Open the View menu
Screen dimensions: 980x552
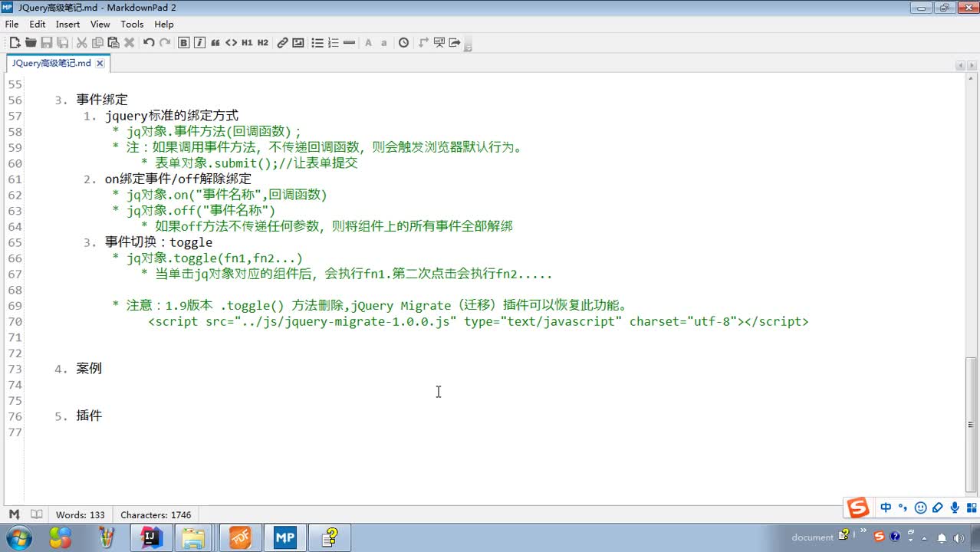click(x=100, y=25)
